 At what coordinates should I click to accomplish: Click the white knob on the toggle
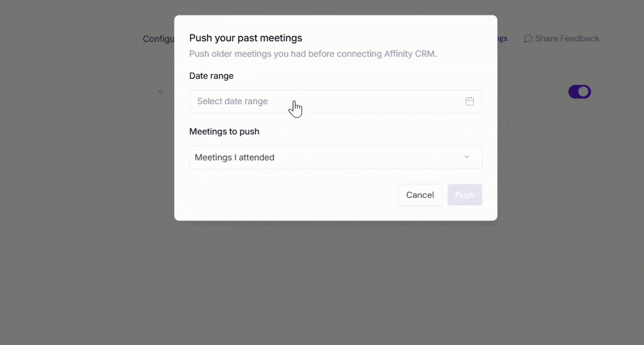coord(584,92)
